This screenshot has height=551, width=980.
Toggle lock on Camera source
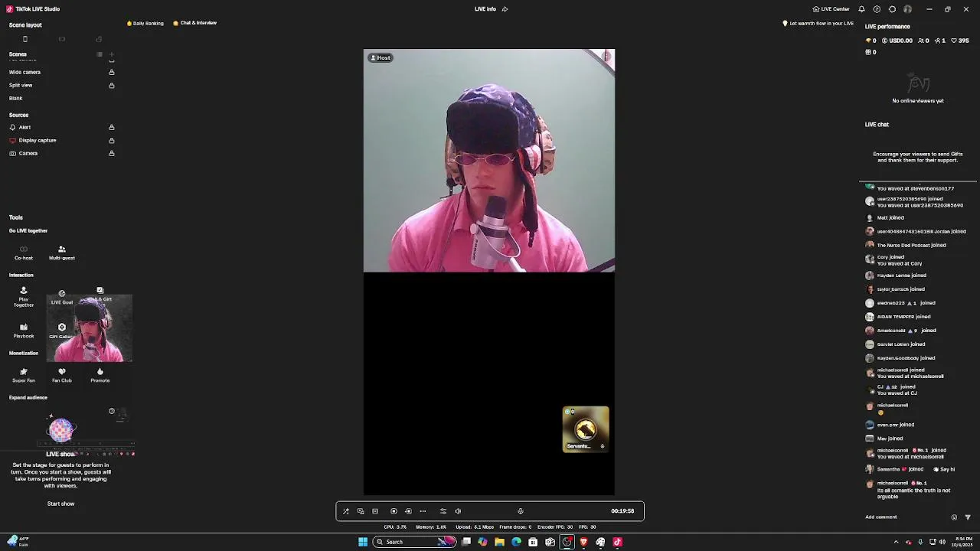click(x=112, y=153)
